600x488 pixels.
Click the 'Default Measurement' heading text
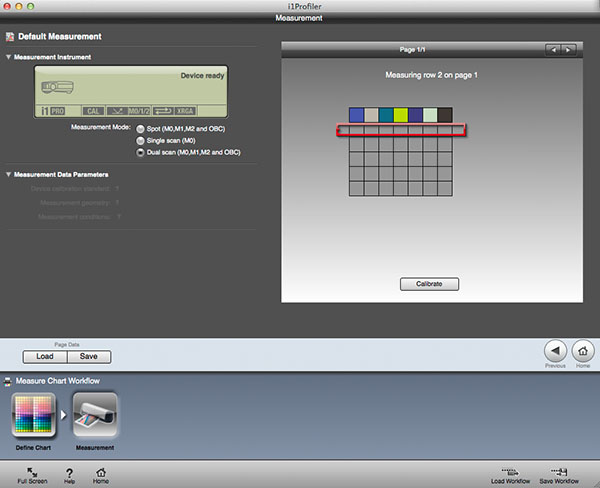(60, 37)
